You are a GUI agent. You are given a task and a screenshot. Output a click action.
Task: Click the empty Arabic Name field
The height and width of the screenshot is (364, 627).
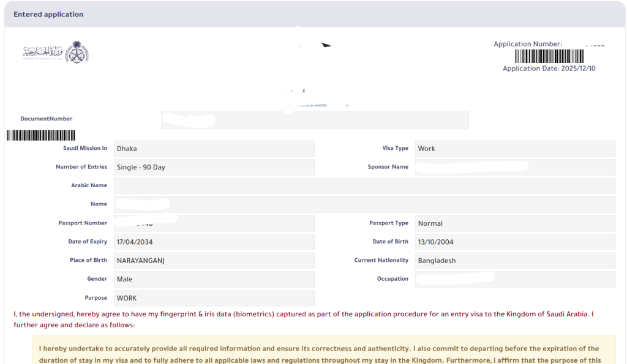click(x=364, y=186)
